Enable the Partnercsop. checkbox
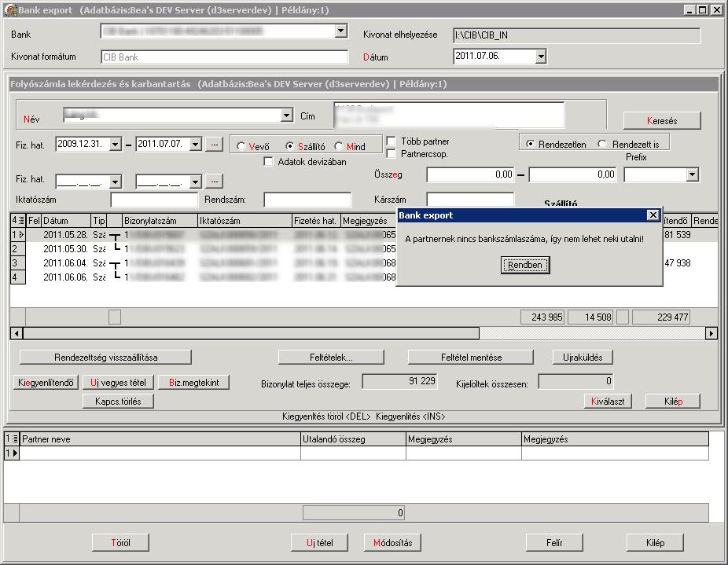 point(392,154)
